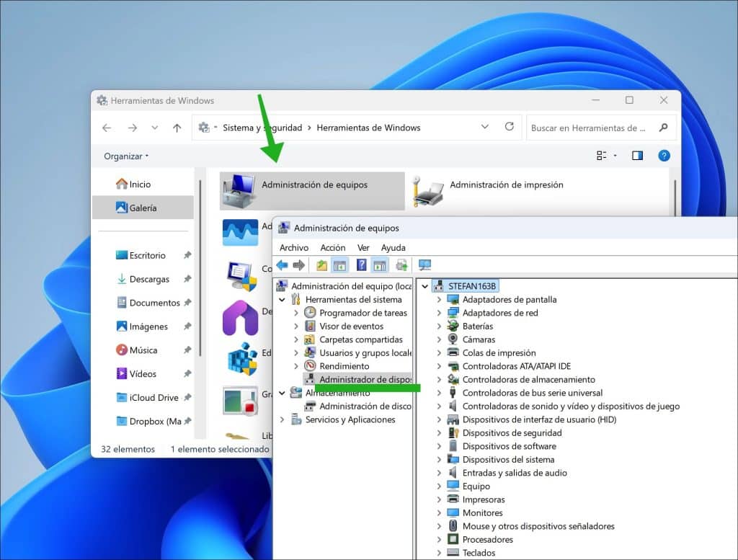Open Documentos in Explorer sidebar
Viewport: 738px width, 560px height.
tap(148, 303)
